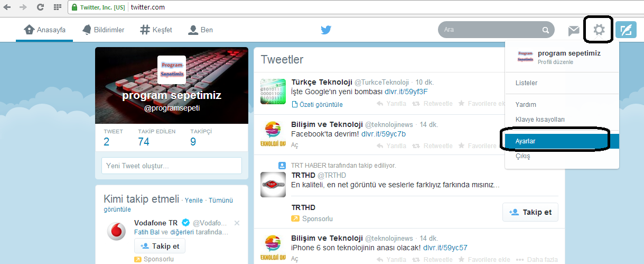This screenshot has width=644, height=264.
Task: Click Profili düzenle in the menu
Action: click(x=555, y=62)
